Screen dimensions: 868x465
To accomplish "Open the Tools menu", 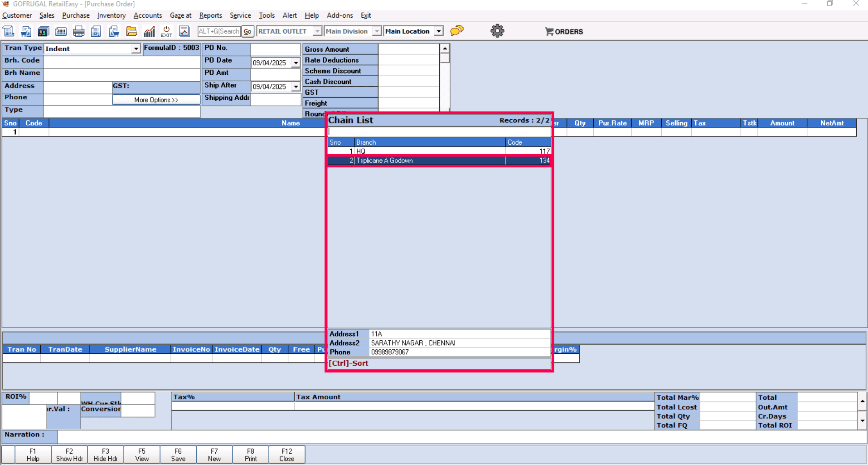I will pyautogui.click(x=267, y=15).
